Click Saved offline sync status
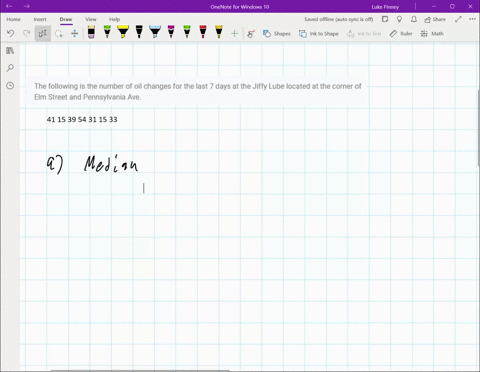480x372 pixels. pos(339,19)
